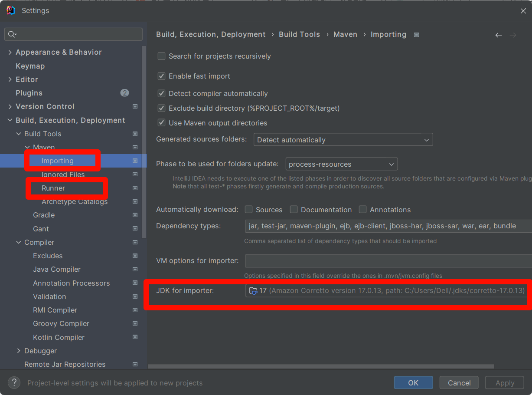532x395 pixels.
Task: Click the project-level icon on Remote Jar Repositories row
Action: pyautogui.click(x=135, y=364)
